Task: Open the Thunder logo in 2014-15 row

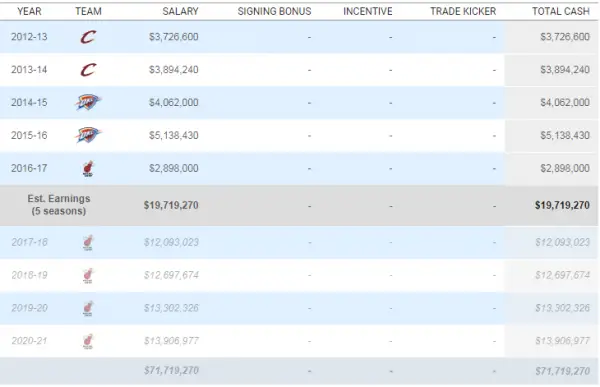Action: [88, 102]
